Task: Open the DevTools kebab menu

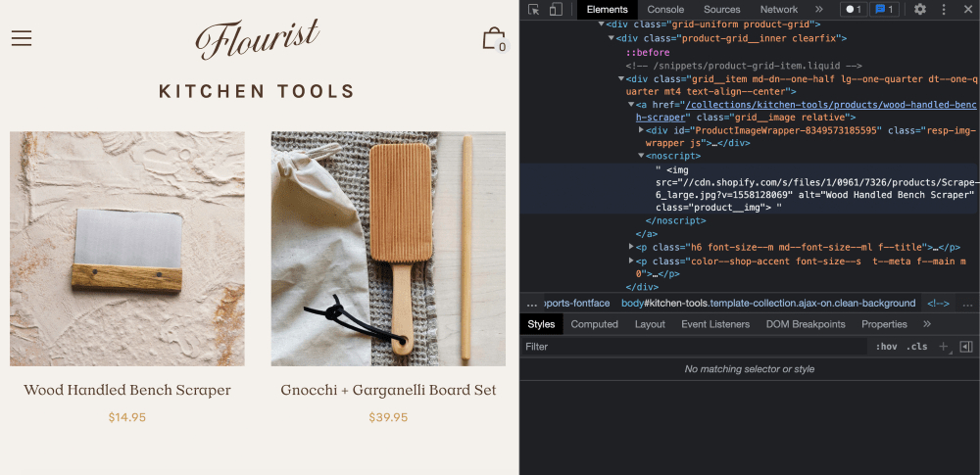Action: 944,10
